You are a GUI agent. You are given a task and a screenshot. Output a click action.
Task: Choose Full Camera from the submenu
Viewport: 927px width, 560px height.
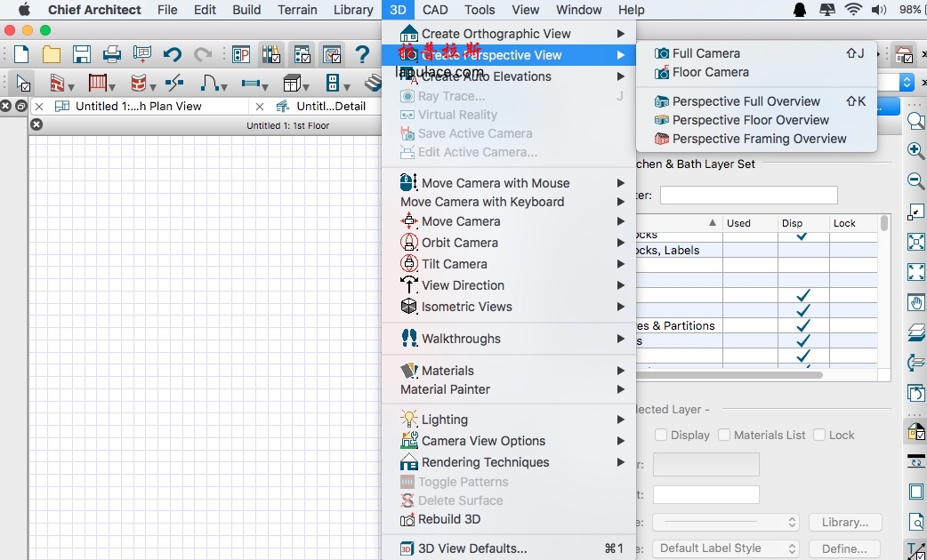pos(705,53)
